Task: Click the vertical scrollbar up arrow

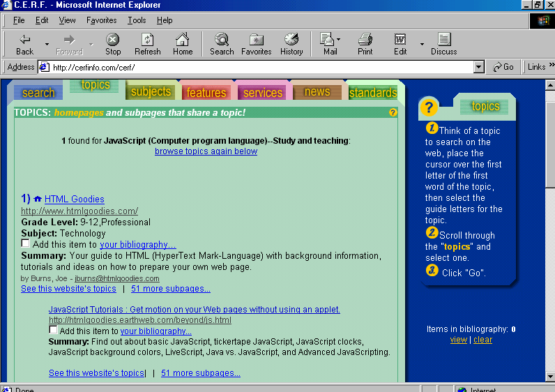Action: point(549,85)
